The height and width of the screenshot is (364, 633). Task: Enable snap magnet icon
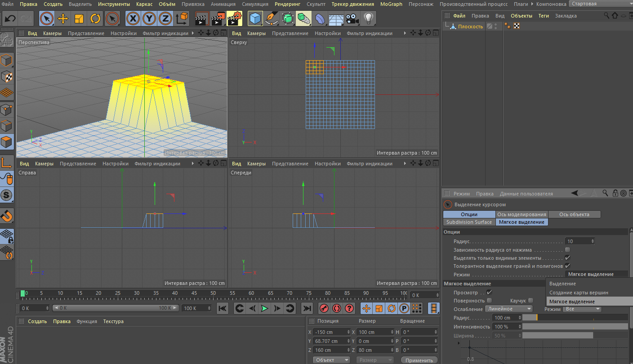coord(7,216)
